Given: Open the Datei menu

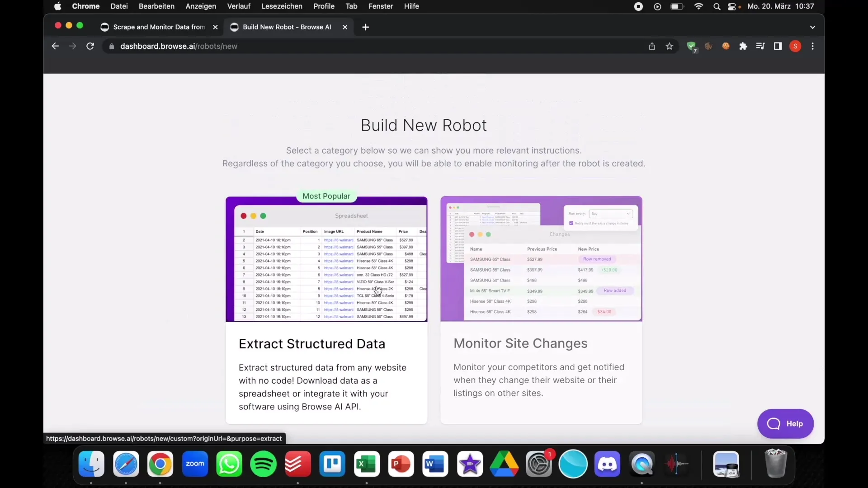Looking at the screenshot, I should (x=119, y=6).
